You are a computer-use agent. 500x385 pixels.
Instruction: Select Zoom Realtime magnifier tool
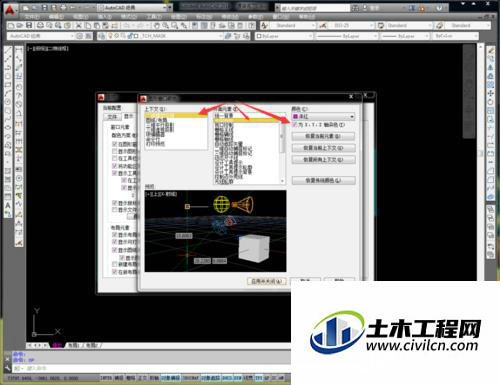[166, 25]
